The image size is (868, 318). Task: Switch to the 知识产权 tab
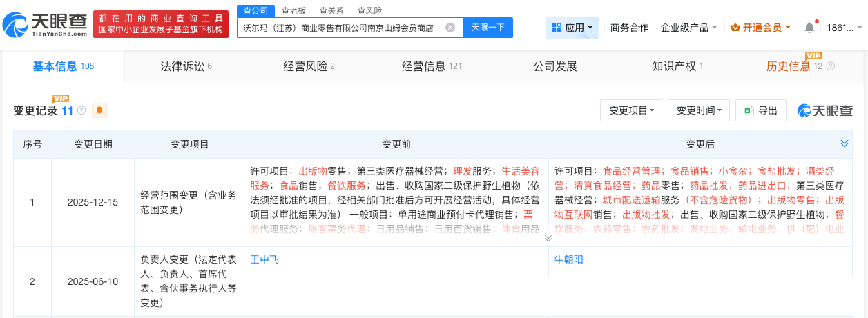point(677,66)
